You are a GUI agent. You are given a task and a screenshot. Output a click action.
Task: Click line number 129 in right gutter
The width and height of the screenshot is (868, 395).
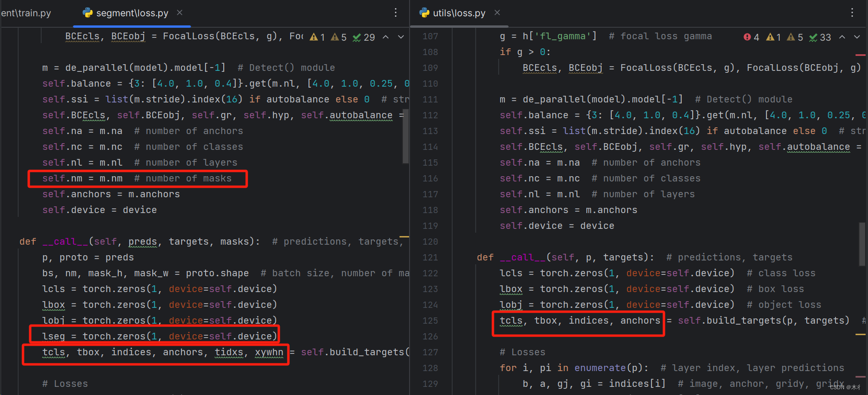[430, 384]
